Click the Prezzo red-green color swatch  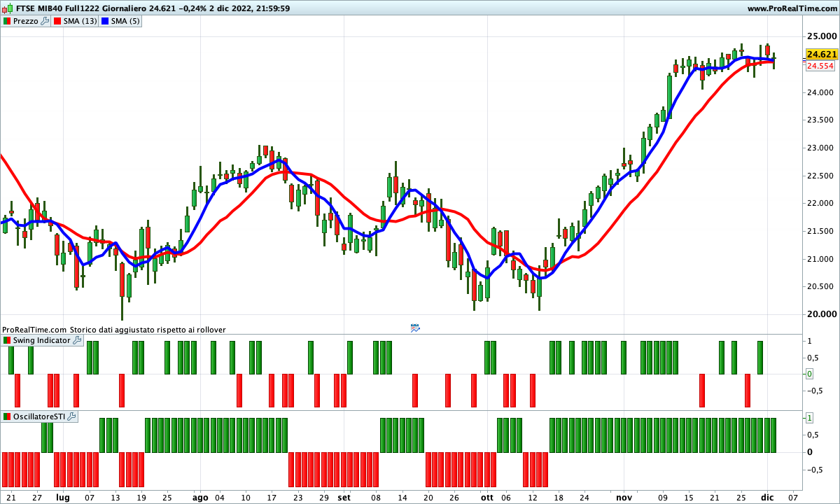[x=7, y=21]
